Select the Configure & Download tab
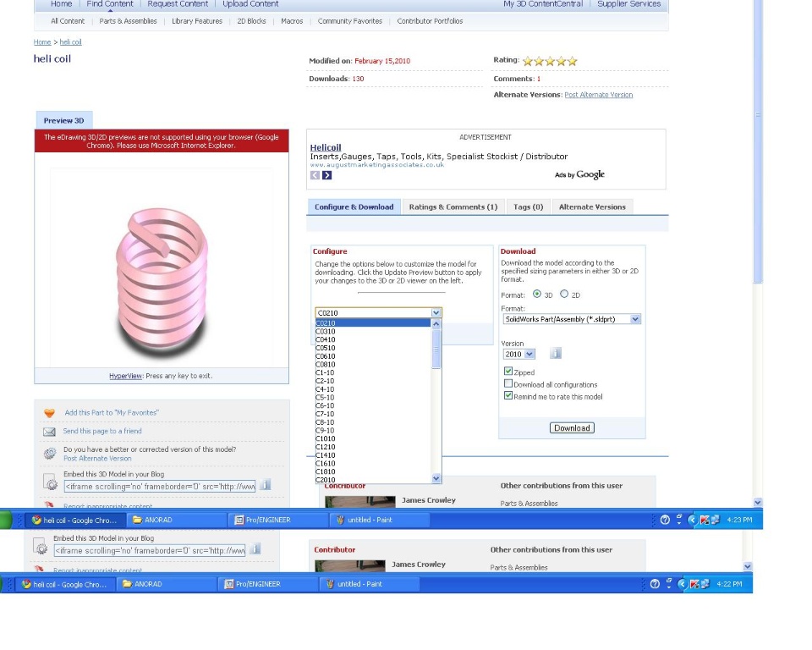The image size is (812, 650). (x=354, y=207)
